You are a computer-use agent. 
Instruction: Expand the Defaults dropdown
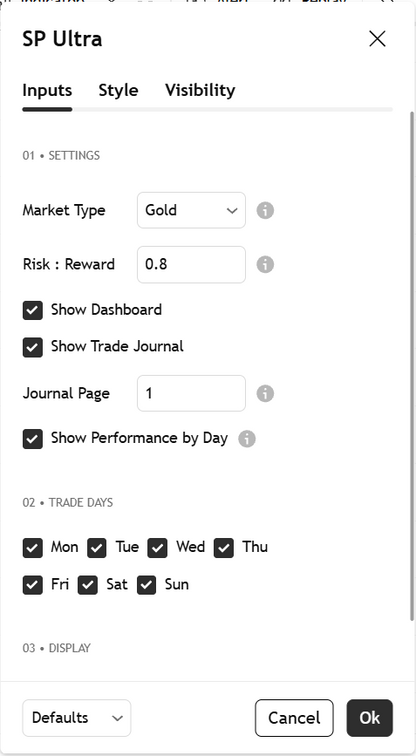[77, 718]
